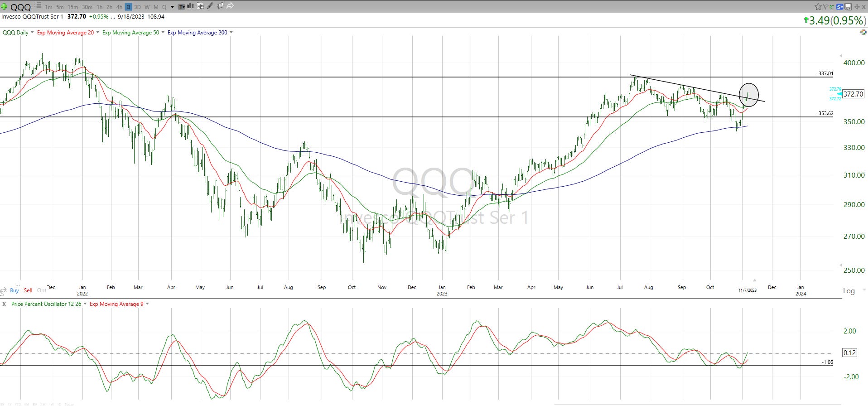Click the Sell link
The width and height of the screenshot is (868, 406).
click(28, 290)
